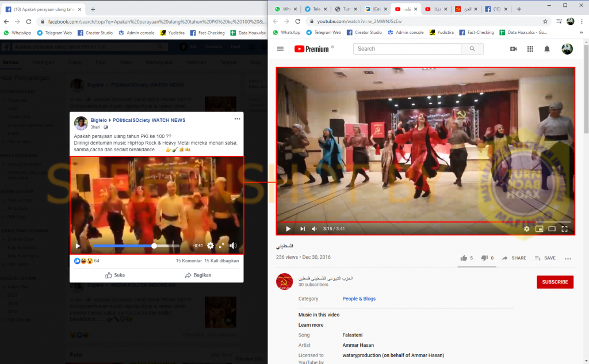Enter fullscreen on the YouTube player
The height and width of the screenshot is (364, 589).
(564, 229)
